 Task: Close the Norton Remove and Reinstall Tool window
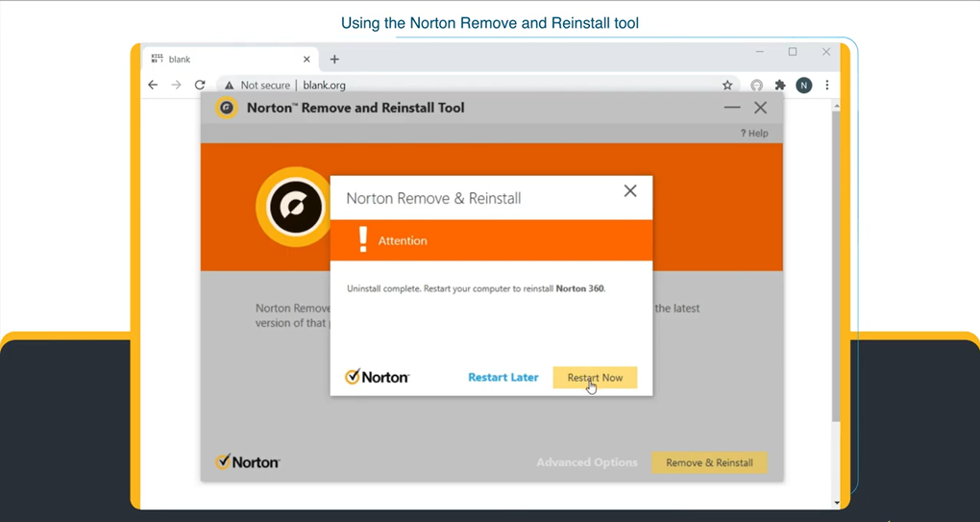click(x=760, y=108)
